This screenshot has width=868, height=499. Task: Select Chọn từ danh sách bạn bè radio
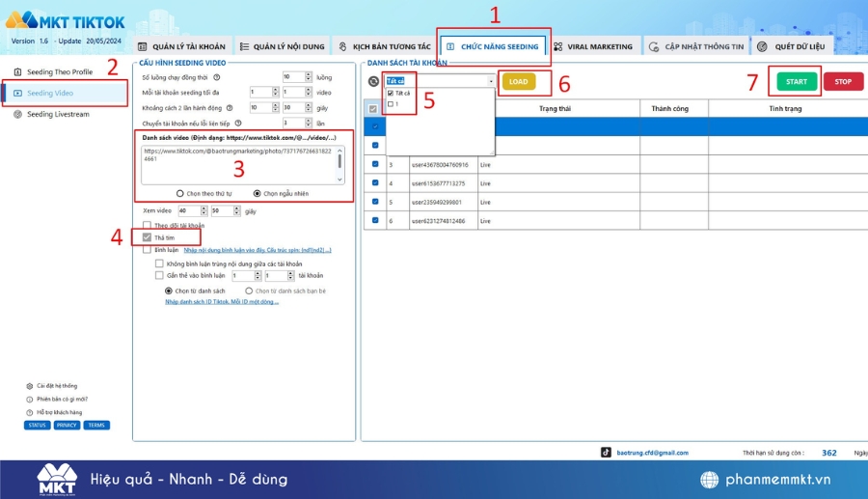point(249,291)
